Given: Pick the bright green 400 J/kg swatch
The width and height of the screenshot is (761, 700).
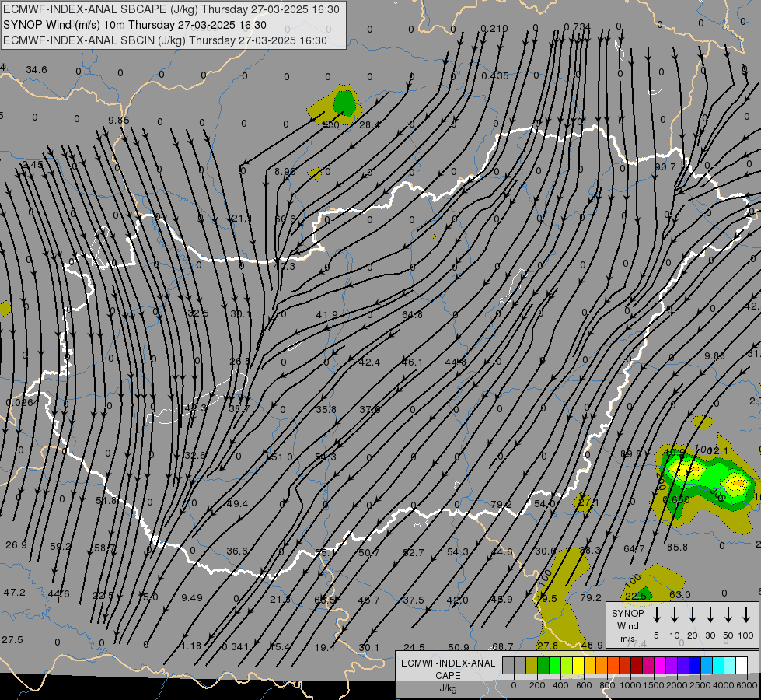Looking at the screenshot, I should coord(555,665).
